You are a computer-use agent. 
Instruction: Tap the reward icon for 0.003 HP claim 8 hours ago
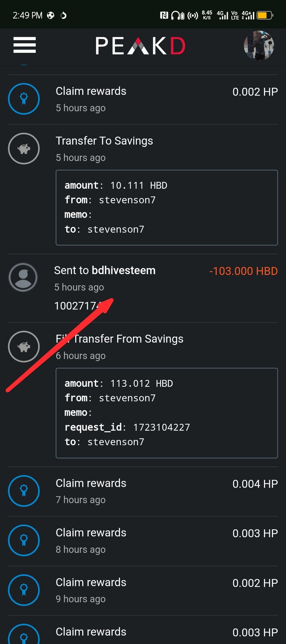click(24, 540)
